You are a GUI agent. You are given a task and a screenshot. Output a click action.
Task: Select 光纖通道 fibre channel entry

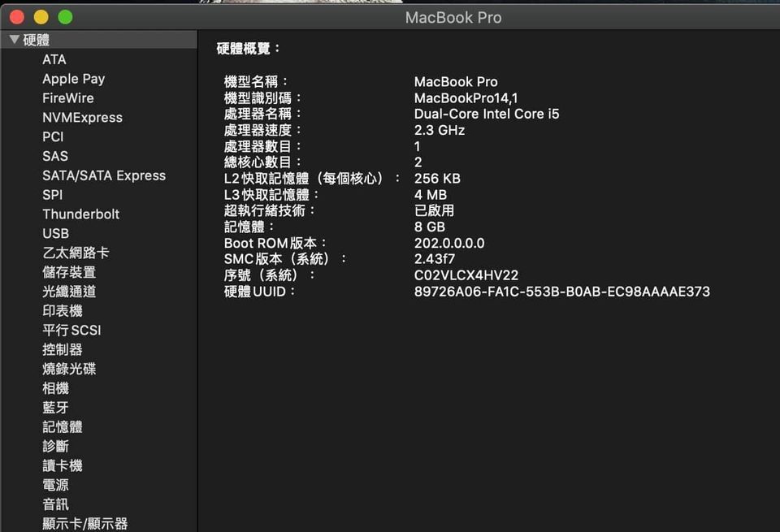point(69,292)
